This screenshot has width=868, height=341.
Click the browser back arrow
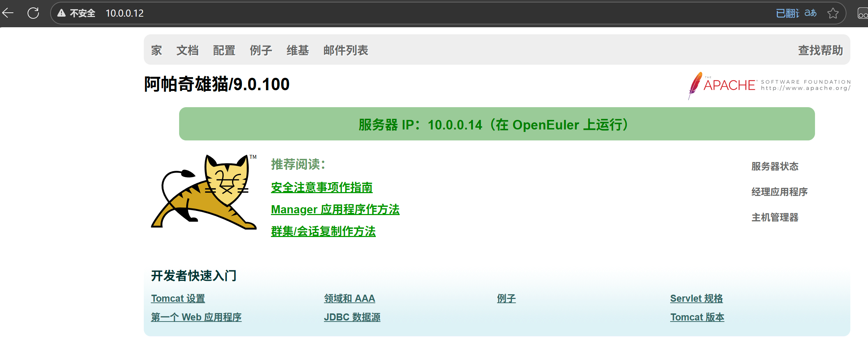click(8, 13)
